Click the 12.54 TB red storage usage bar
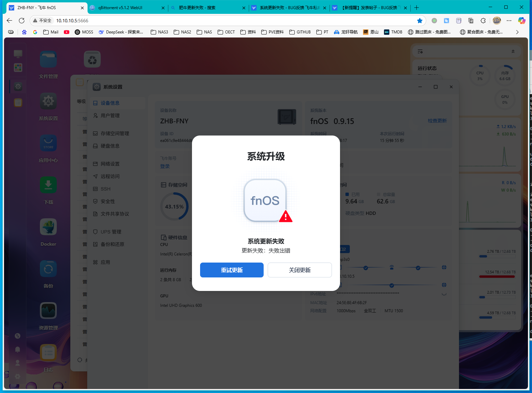 [497, 277]
